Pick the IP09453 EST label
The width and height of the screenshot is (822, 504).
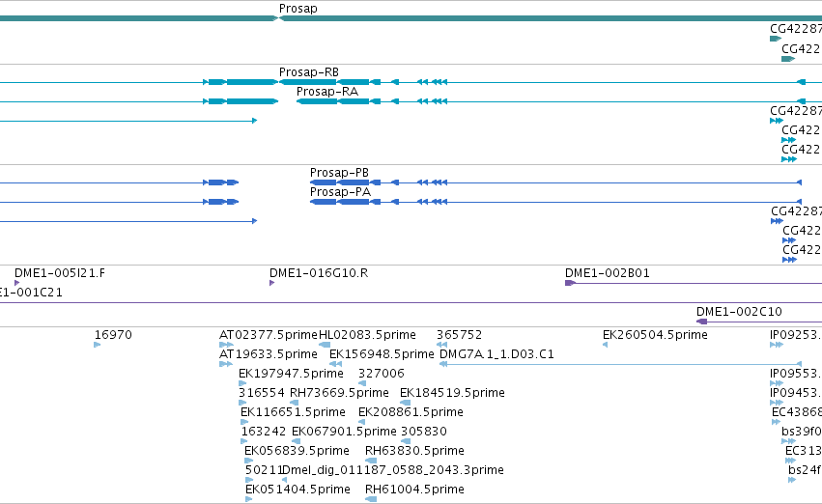796,392
